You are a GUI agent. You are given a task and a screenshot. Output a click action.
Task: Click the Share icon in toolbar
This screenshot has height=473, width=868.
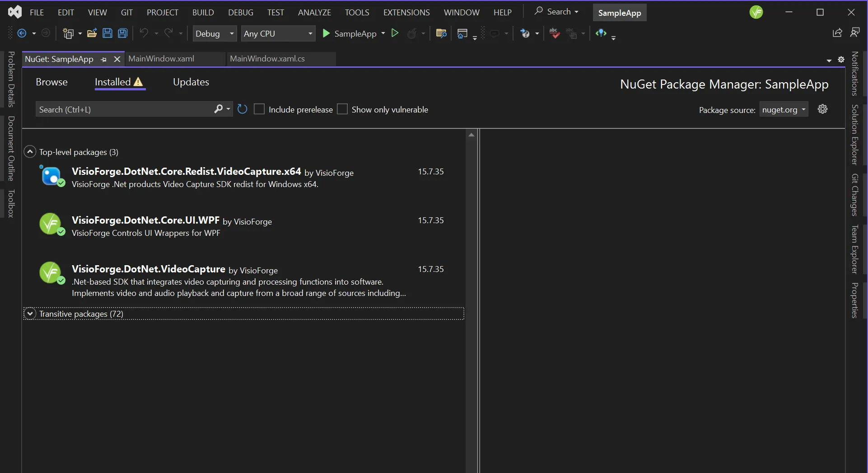(837, 33)
